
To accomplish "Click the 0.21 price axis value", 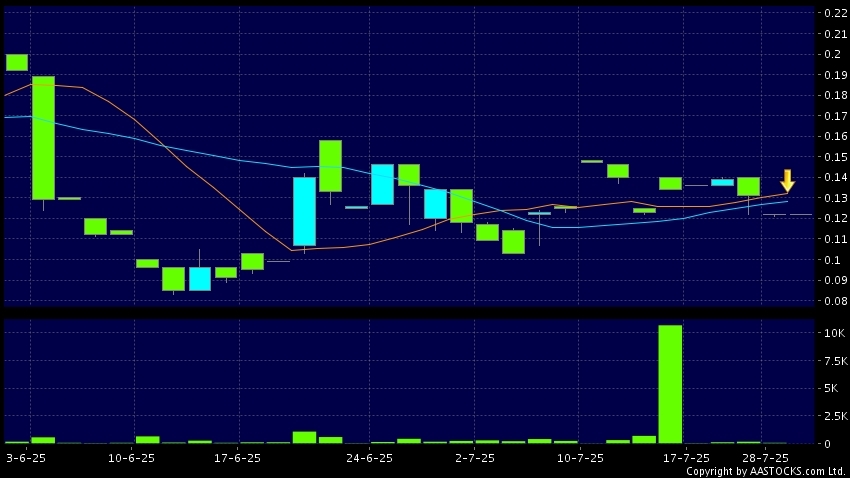I will 835,34.
